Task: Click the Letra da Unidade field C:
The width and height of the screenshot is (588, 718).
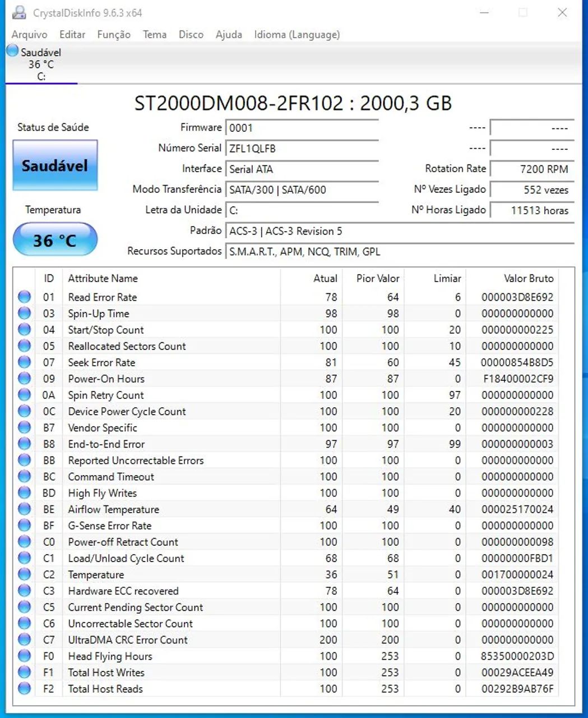Action: pos(302,210)
